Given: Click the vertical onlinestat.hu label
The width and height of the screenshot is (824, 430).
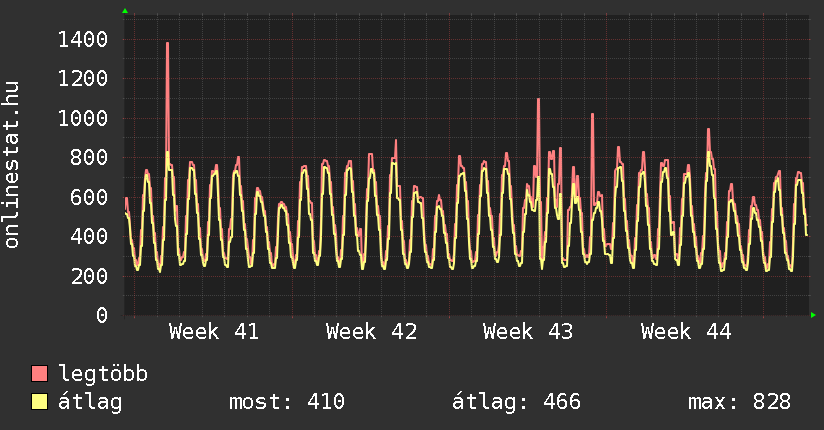Looking at the screenshot, I should pos(13,165).
